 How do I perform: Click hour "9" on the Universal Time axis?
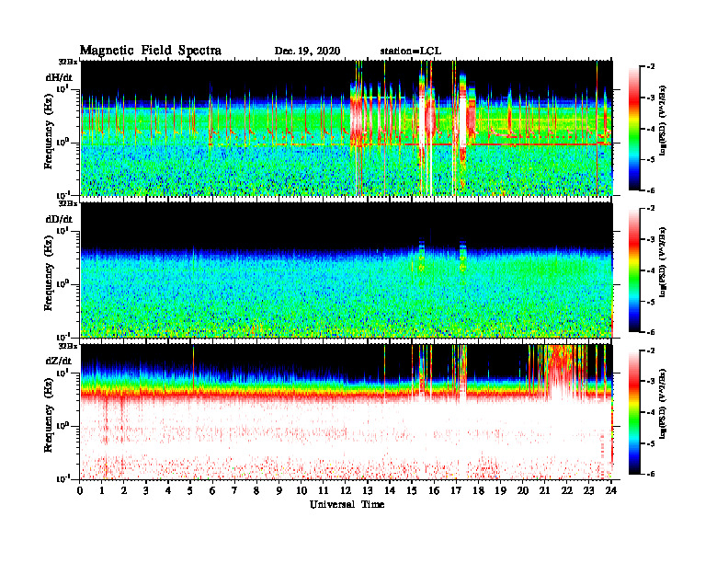click(x=279, y=490)
